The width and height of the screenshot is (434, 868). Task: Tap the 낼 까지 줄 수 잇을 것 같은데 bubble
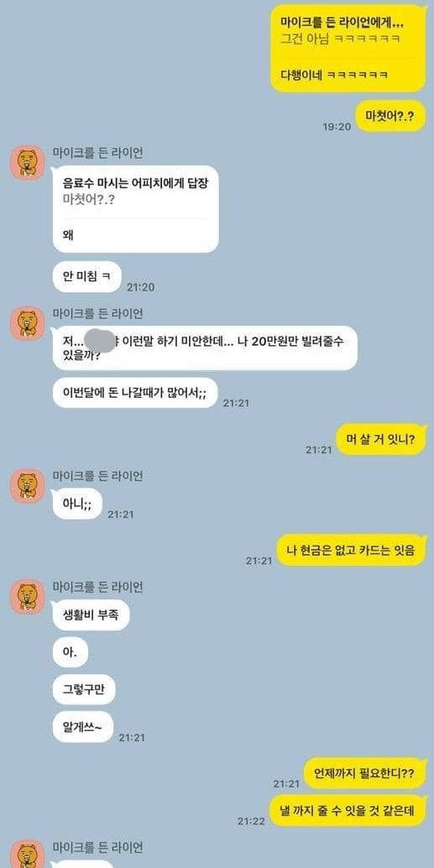pyautogui.click(x=348, y=811)
